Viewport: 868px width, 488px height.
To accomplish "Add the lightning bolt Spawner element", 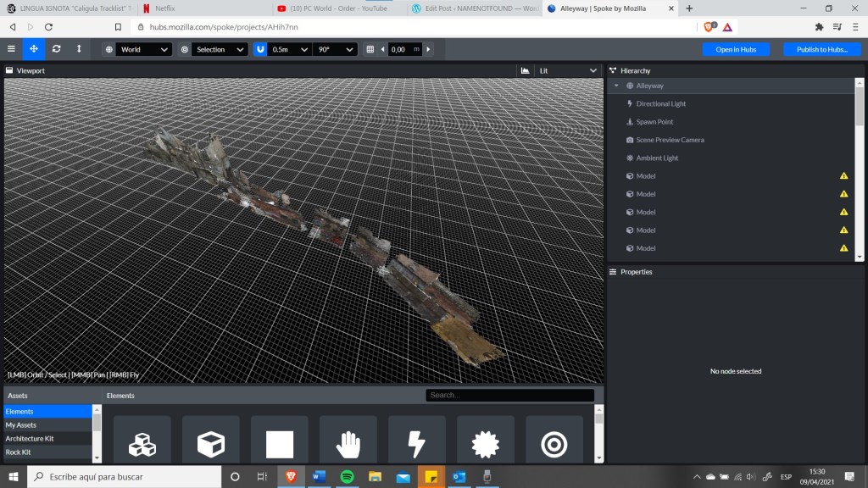I will pyautogui.click(x=416, y=443).
